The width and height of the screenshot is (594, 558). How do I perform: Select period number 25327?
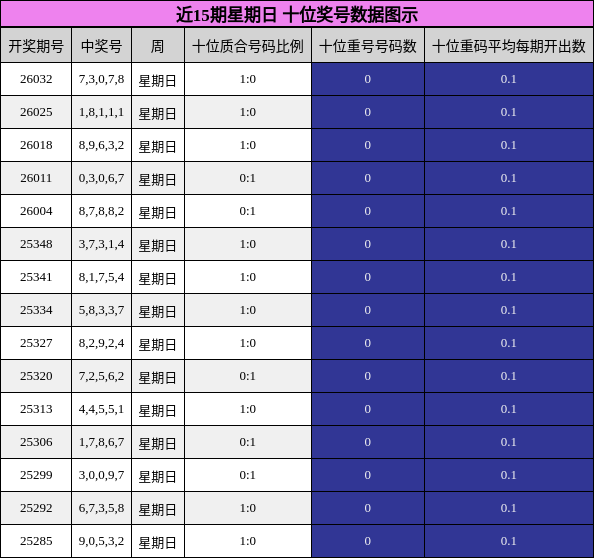pos(36,343)
